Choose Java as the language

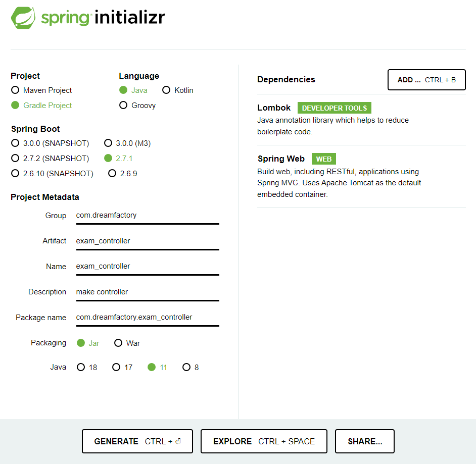click(x=133, y=90)
